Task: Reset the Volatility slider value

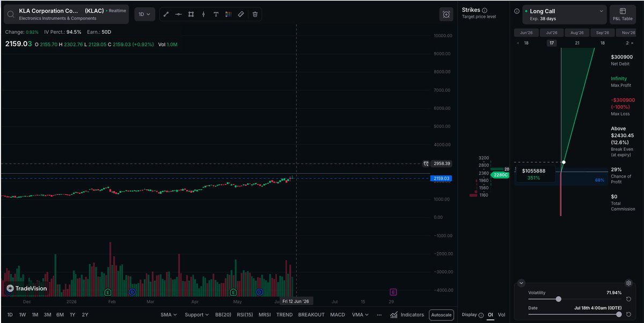Action: (628, 299)
